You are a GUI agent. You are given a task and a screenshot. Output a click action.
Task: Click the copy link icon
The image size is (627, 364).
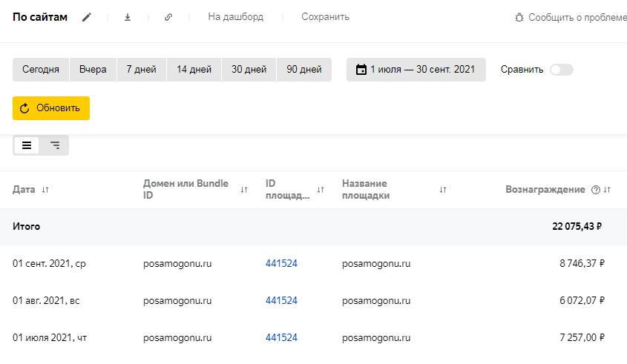(168, 17)
